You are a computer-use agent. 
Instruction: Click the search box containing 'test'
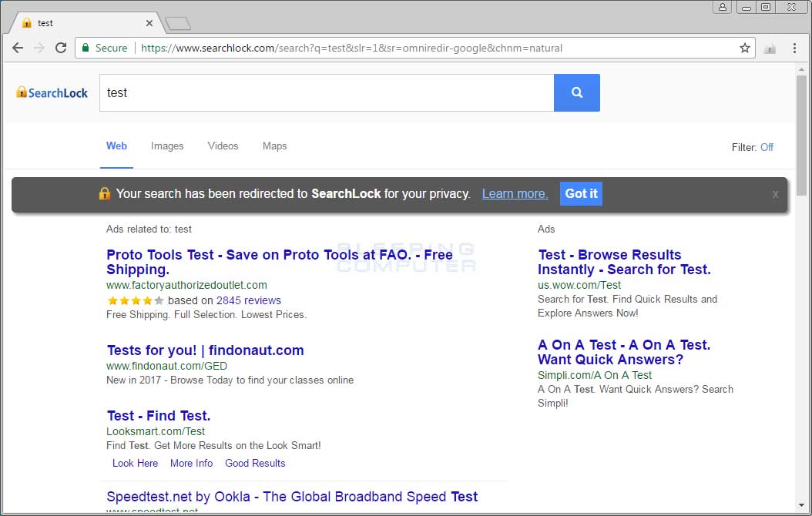pyautogui.click(x=327, y=92)
